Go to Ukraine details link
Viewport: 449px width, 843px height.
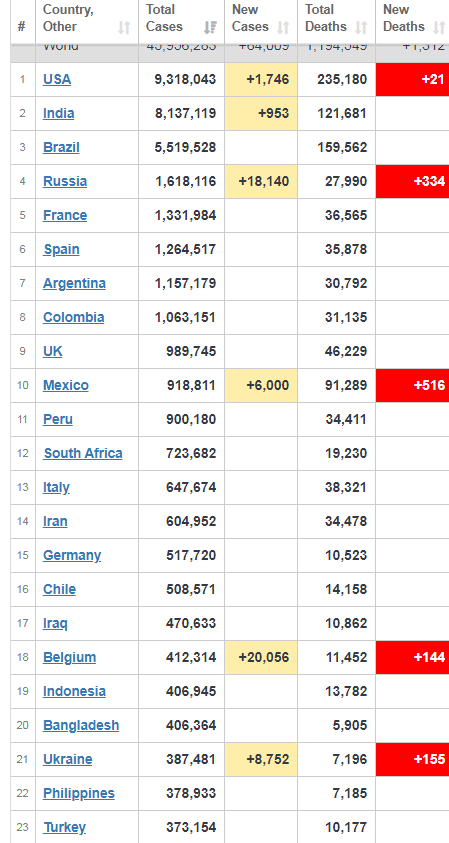tap(67, 759)
